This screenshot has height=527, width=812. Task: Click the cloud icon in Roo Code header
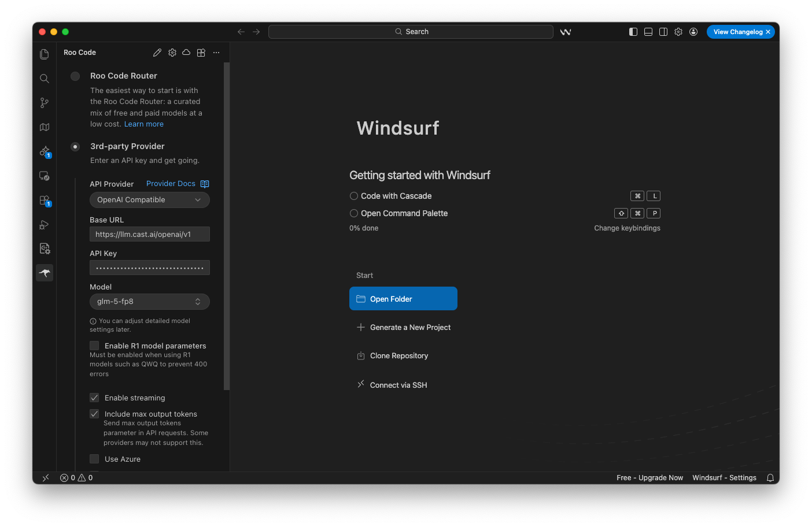(x=186, y=53)
